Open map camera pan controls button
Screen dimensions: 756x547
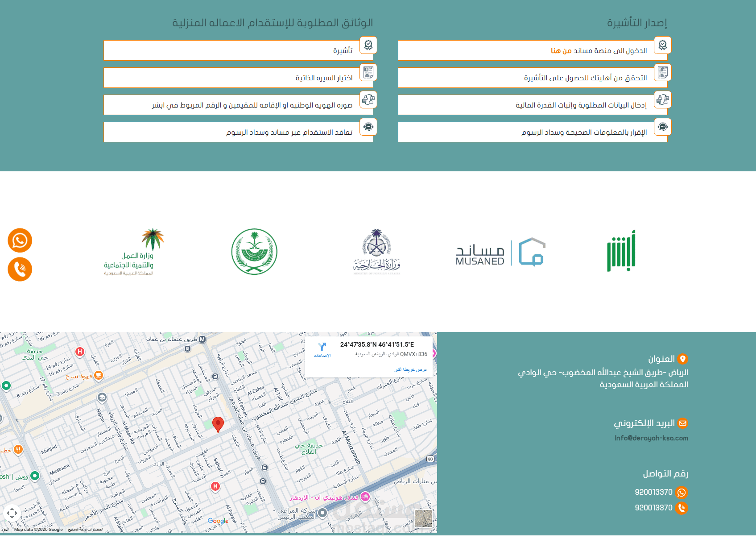(x=12, y=513)
